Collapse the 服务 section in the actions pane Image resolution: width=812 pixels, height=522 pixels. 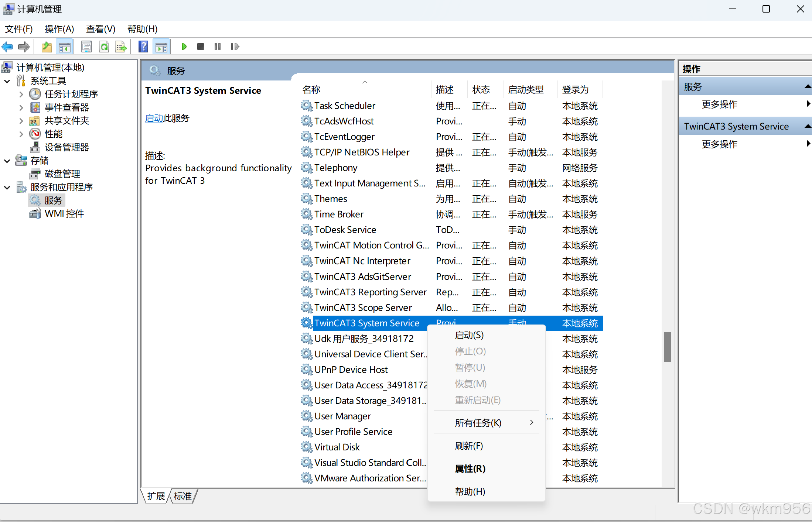click(808, 86)
